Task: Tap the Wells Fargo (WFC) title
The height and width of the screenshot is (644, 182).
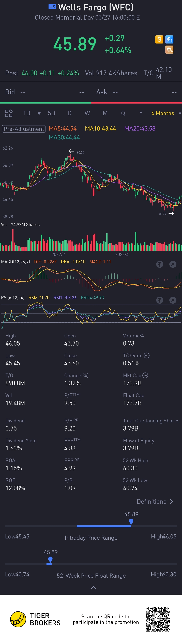Action: (x=96, y=7)
